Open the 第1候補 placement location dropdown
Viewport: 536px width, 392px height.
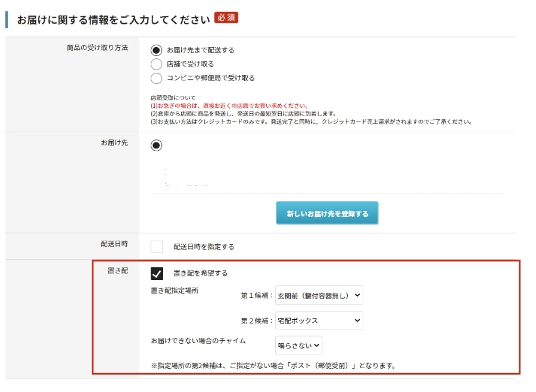(319, 295)
